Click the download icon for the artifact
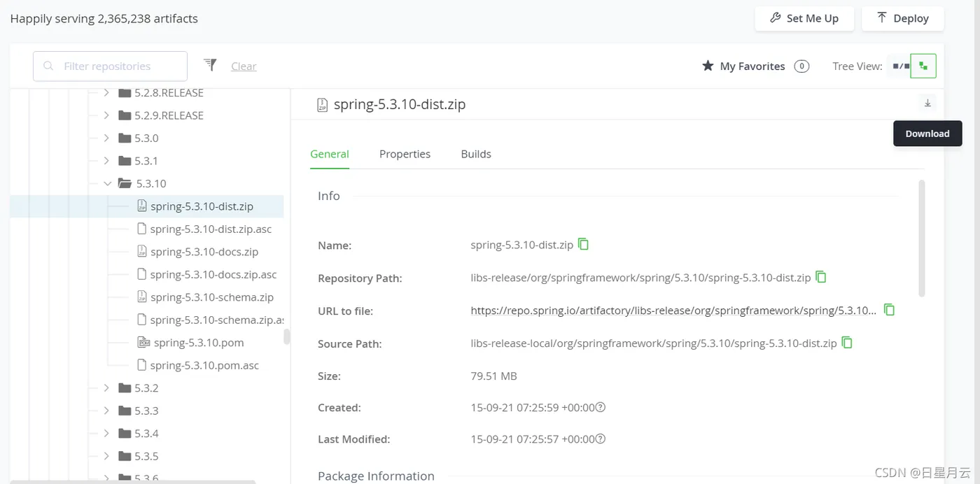The image size is (980, 484). pos(927,104)
